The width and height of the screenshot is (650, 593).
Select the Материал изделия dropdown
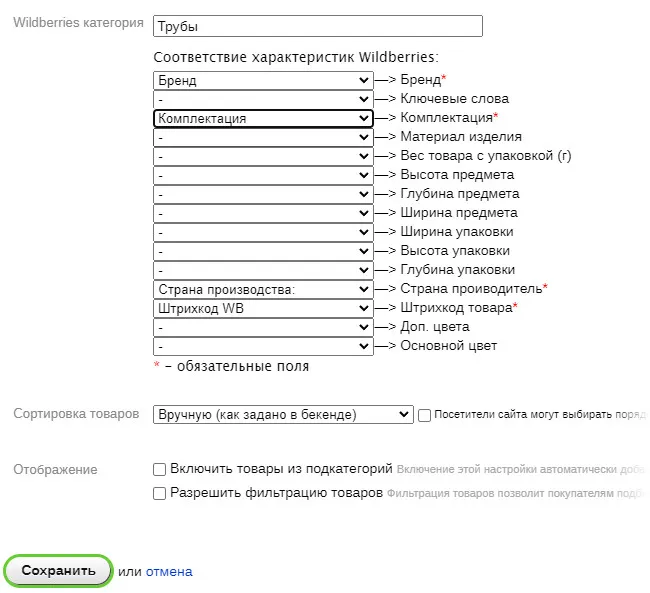(x=263, y=137)
